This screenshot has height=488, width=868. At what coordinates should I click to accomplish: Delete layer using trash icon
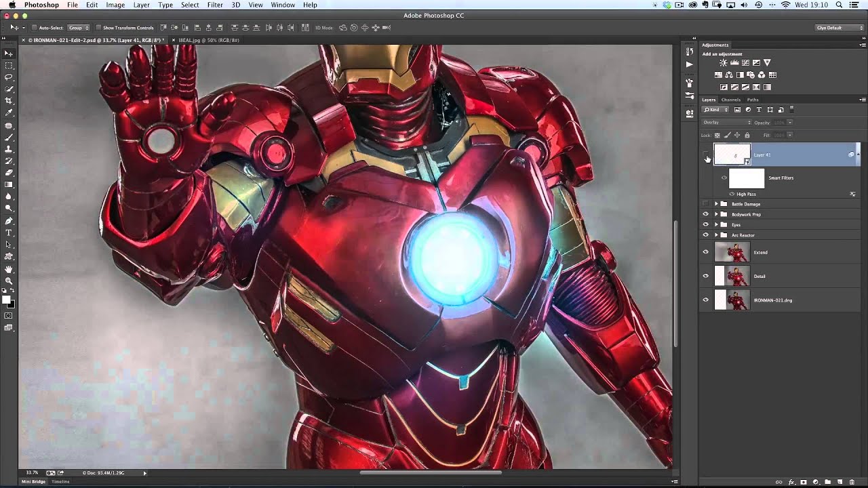click(852, 482)
